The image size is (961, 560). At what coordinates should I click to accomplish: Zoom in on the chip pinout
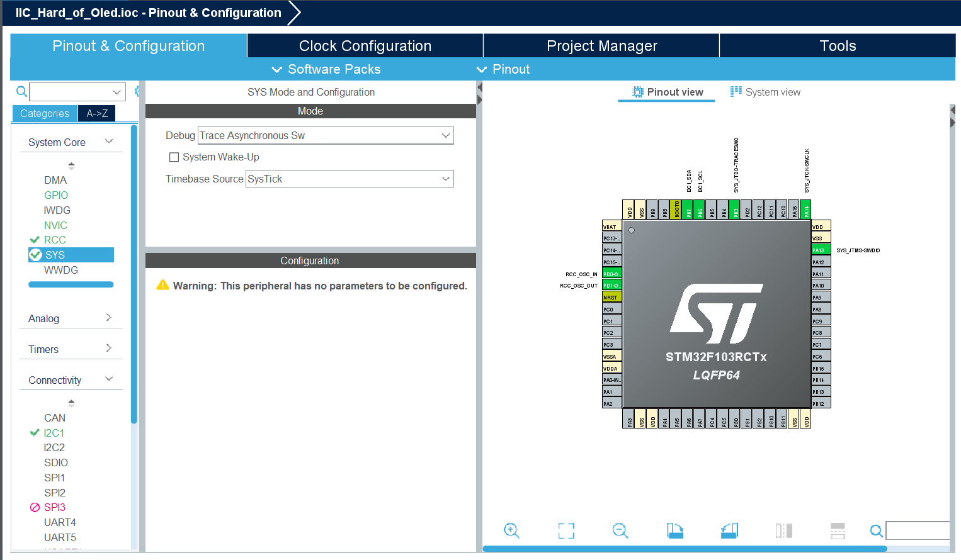[x=511, y=530]
